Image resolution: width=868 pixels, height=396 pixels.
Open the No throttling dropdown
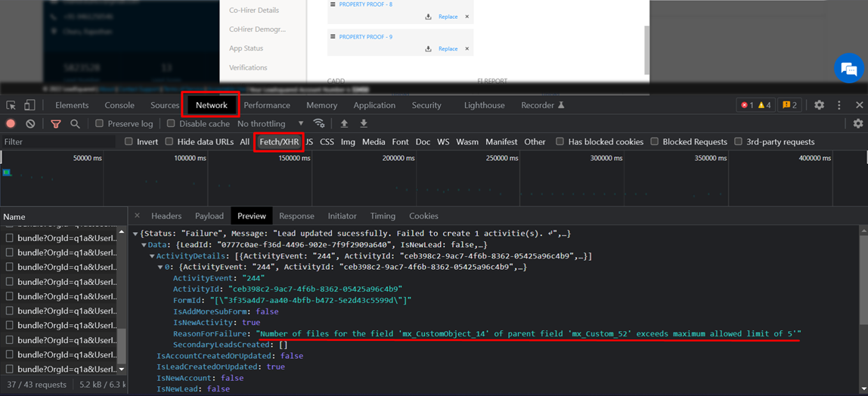[x=270, y=124]
